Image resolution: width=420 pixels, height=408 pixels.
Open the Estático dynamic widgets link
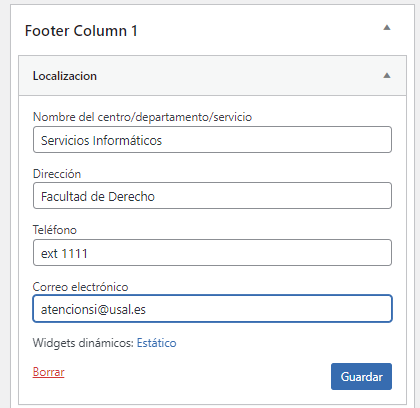pyautogui.click(x=156, y=343)
